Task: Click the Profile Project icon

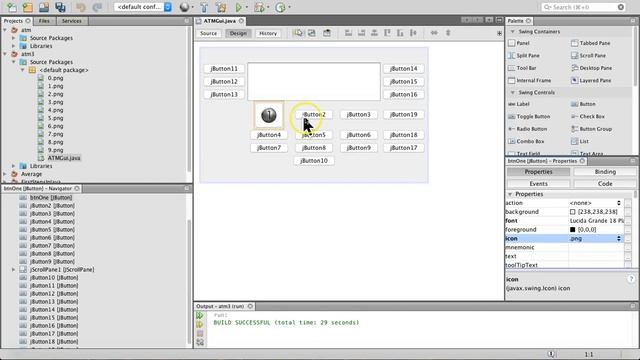Action: 280,7
